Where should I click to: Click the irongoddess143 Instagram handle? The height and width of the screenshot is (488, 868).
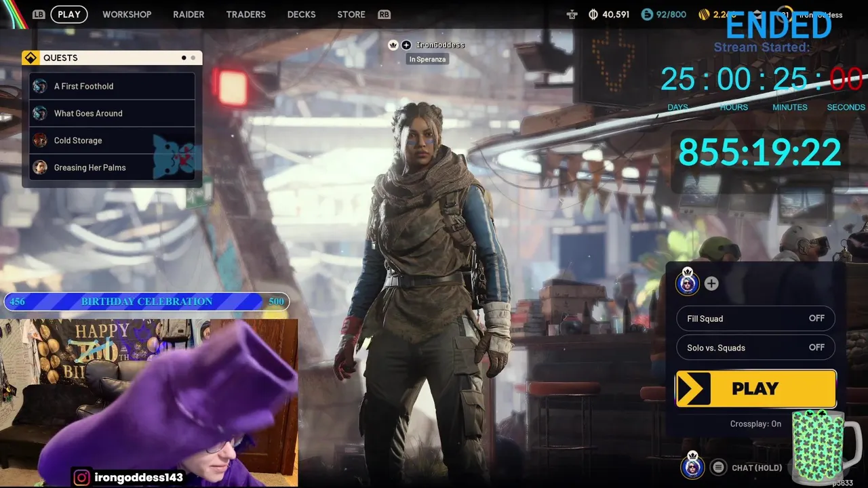pyautogui.click(x=138, y=477)
